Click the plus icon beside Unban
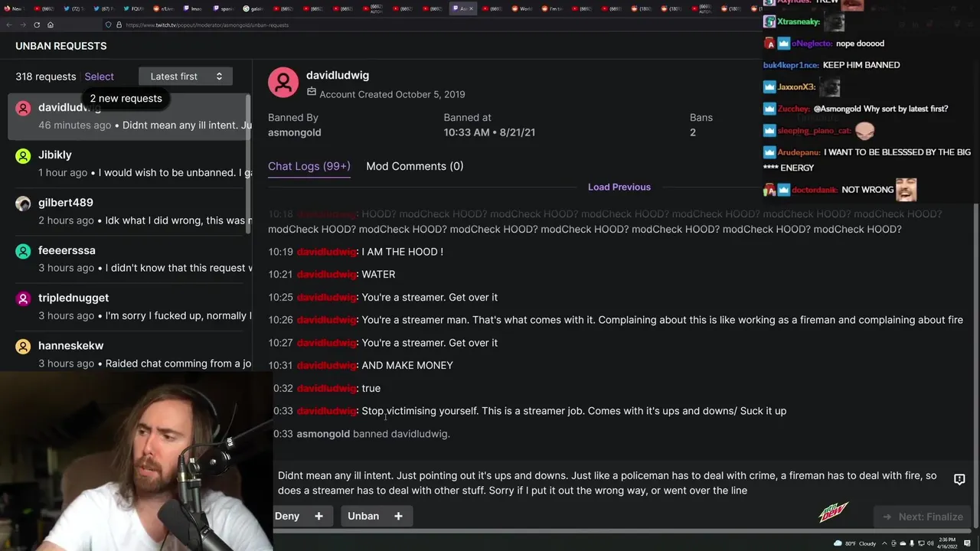 point(398,516)
